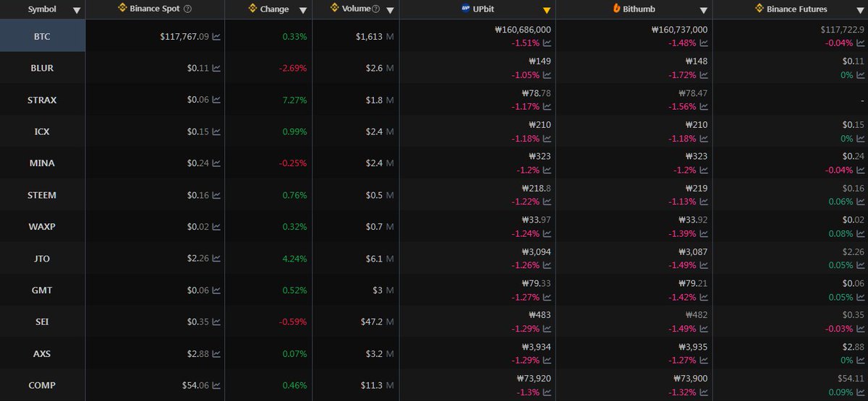Sort the Bithumb column with arrow
This screenshot has width=868, height=401.
(x=704, y=10)
